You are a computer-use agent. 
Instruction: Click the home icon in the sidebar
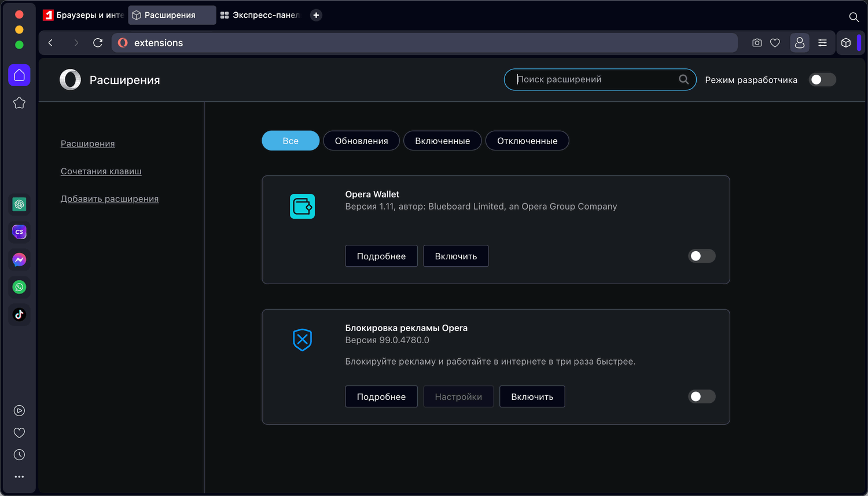click(19, 75)
